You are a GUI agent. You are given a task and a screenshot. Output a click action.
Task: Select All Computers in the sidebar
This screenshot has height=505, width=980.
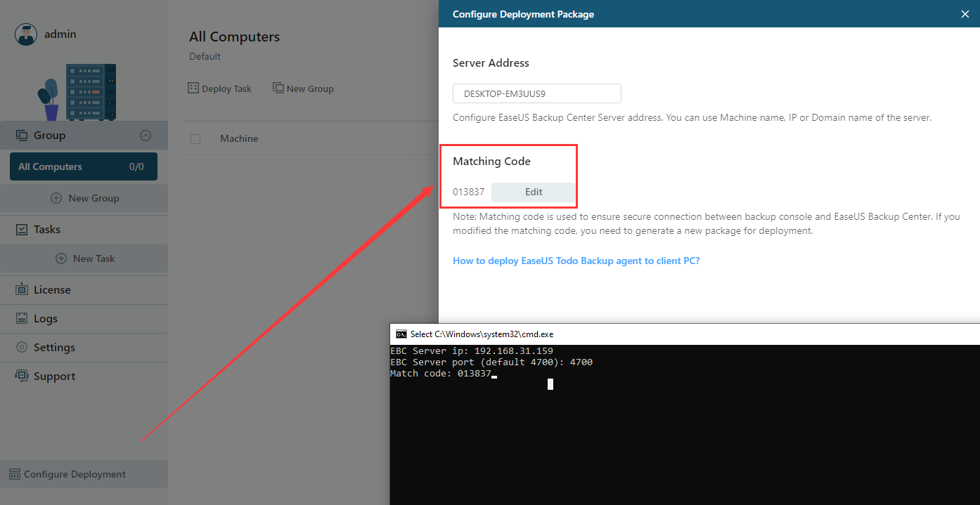tap(84, 166)
